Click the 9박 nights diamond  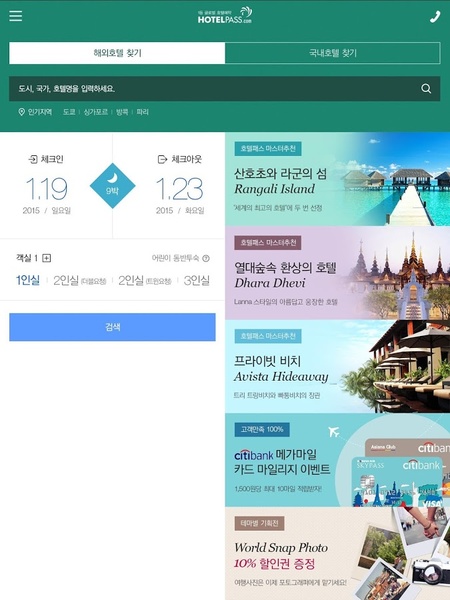tap(112, 186)
